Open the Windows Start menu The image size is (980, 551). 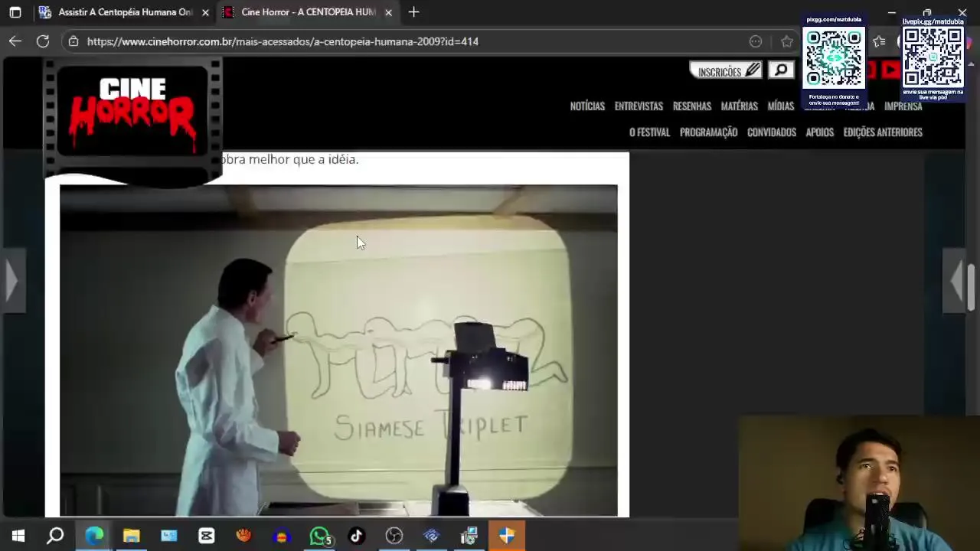[18, 536]
